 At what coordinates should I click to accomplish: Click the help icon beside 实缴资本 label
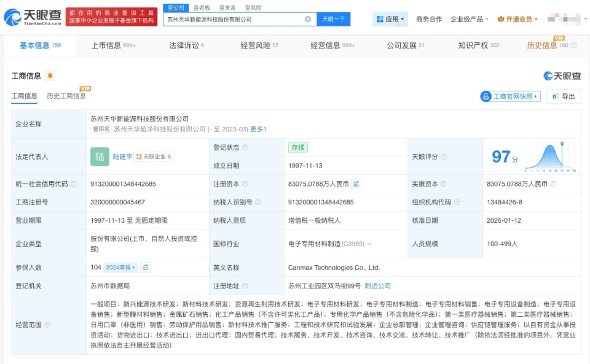(443, 184)
